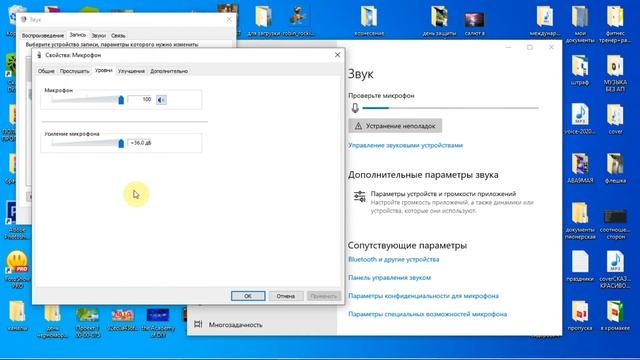
Task: Select the фитнес тренер desktop folder
Action: [615, 24]
